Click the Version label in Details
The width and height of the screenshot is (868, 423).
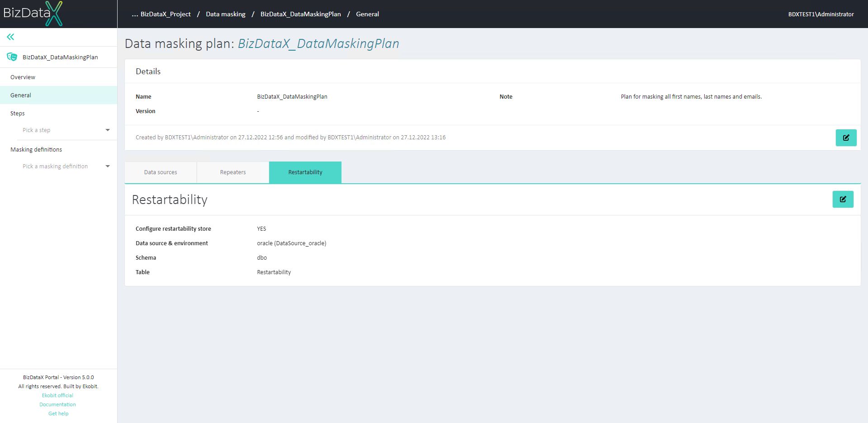coord(146,111)
